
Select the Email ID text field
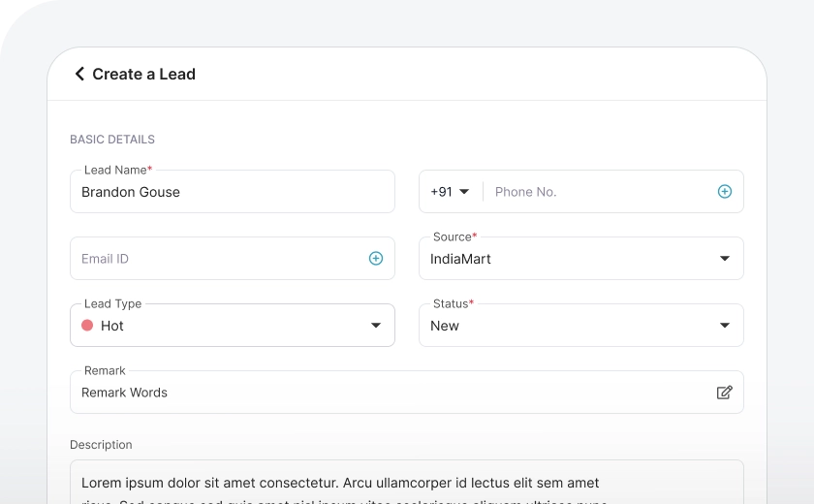pos(213,259)
